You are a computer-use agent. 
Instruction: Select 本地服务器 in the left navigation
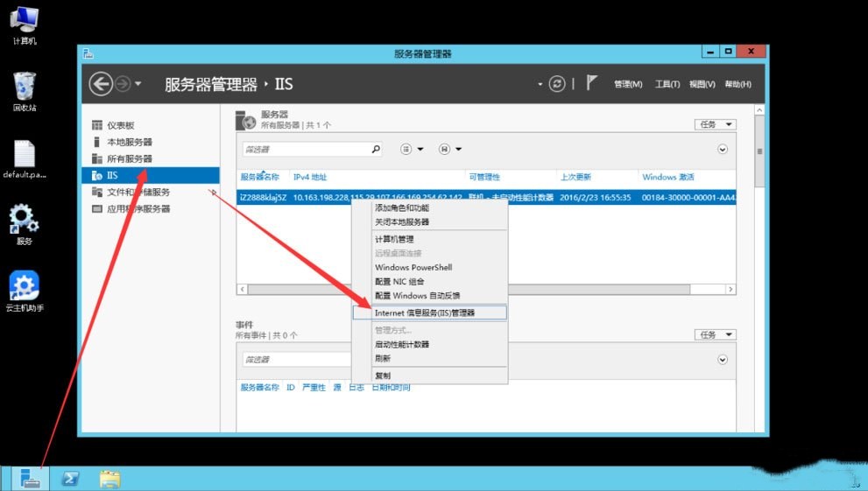[129, 142]
